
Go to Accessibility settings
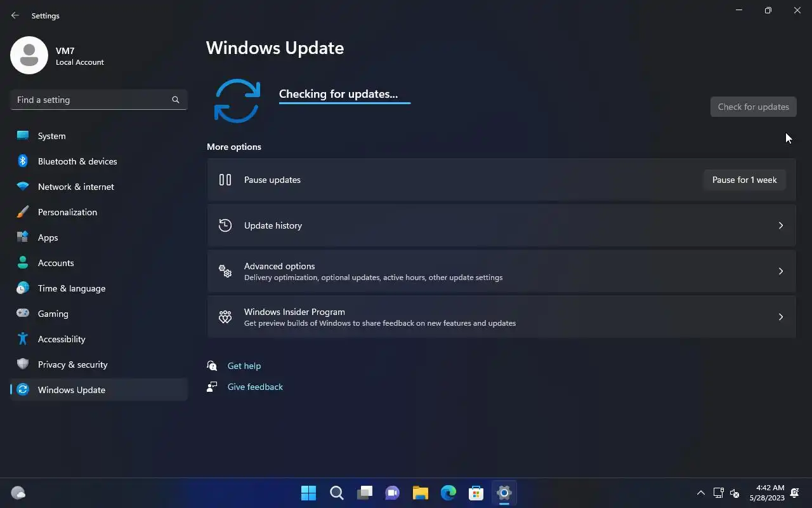click(x=99, y=339)
